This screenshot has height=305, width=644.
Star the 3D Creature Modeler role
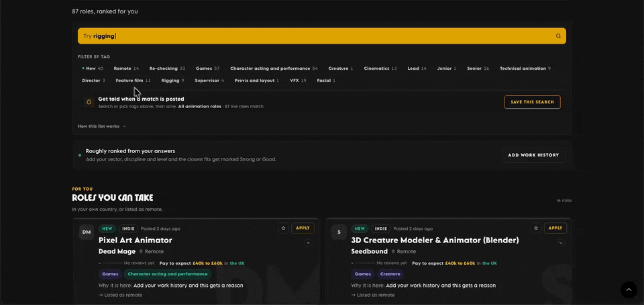tap(535, 228)
